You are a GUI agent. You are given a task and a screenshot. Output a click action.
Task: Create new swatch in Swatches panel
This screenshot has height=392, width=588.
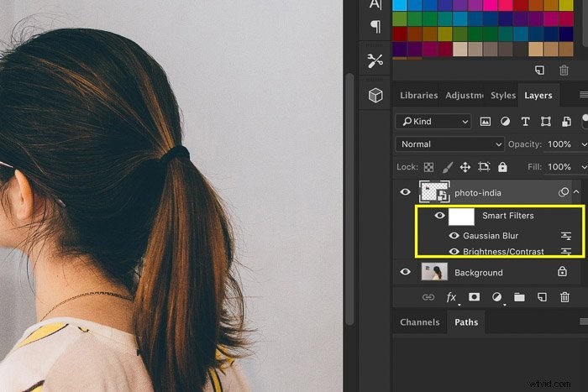tap(539, 70)
